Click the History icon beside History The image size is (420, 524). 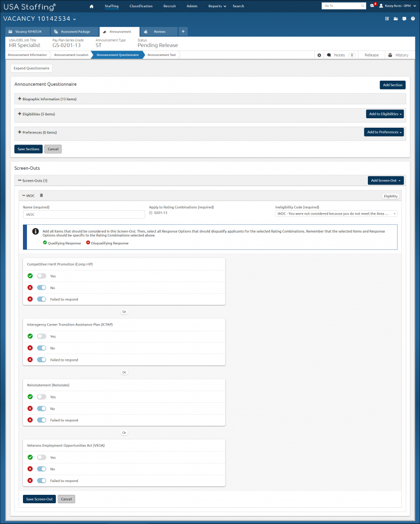(x=390, y=55)
